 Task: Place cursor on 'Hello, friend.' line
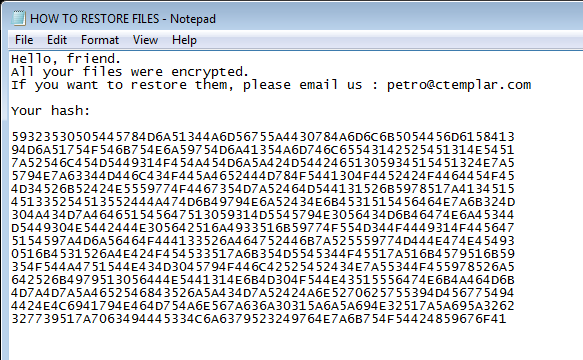[x=66, y=59]
